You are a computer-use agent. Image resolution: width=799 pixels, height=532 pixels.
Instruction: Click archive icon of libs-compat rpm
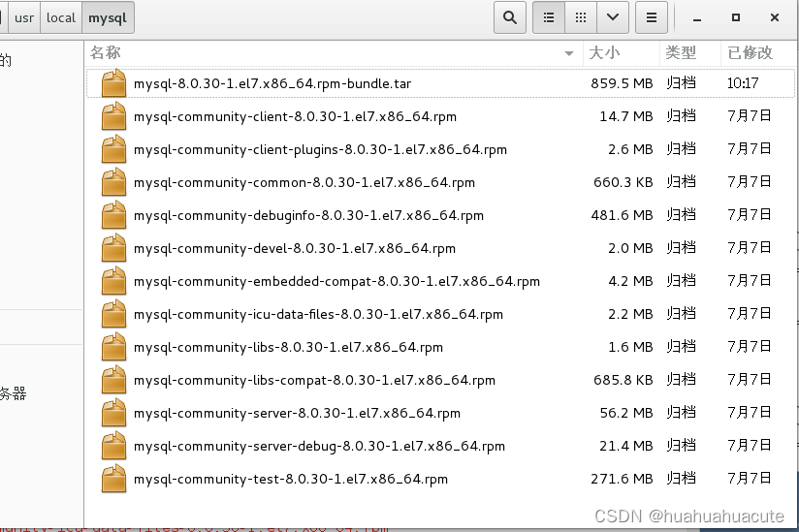[113, 380]
